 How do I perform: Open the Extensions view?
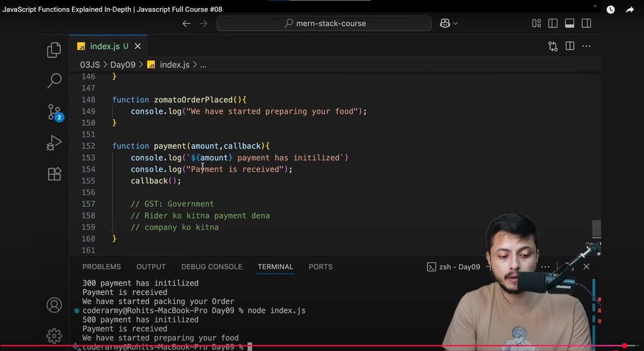pos(54,174)
